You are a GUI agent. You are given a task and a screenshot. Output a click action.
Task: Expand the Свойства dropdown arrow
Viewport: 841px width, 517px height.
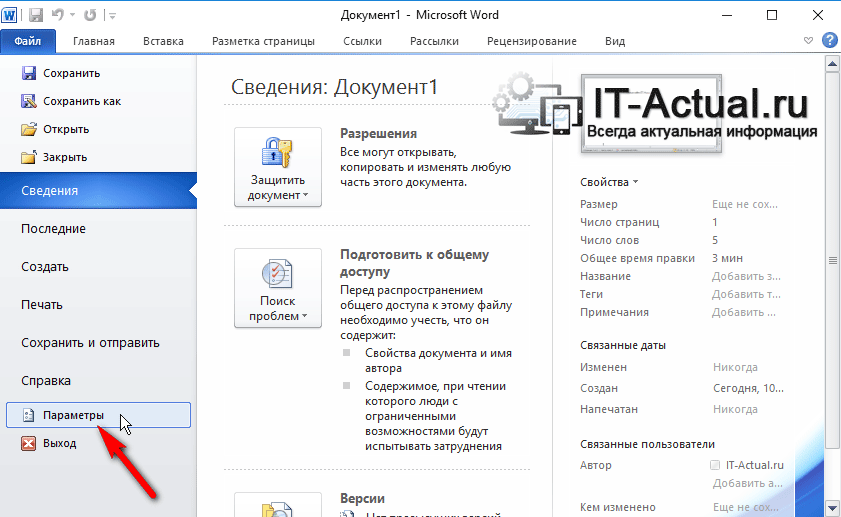point(635,183)
